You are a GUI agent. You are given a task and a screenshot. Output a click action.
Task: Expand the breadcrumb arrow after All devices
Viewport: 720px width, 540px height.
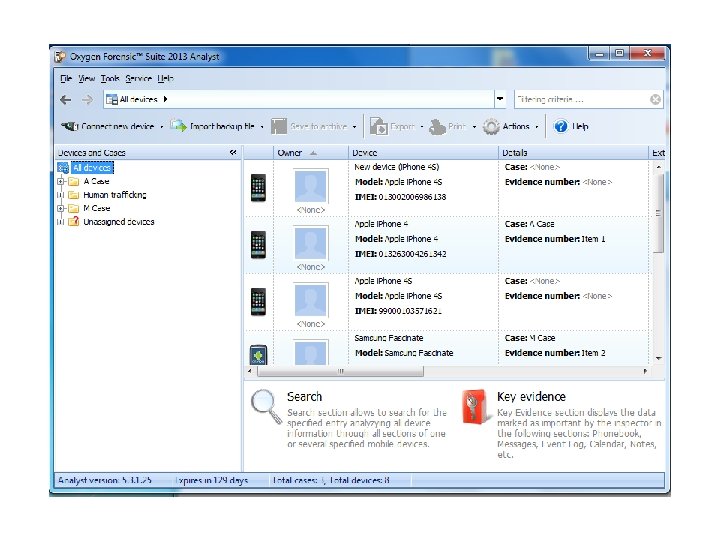point(165,99)
